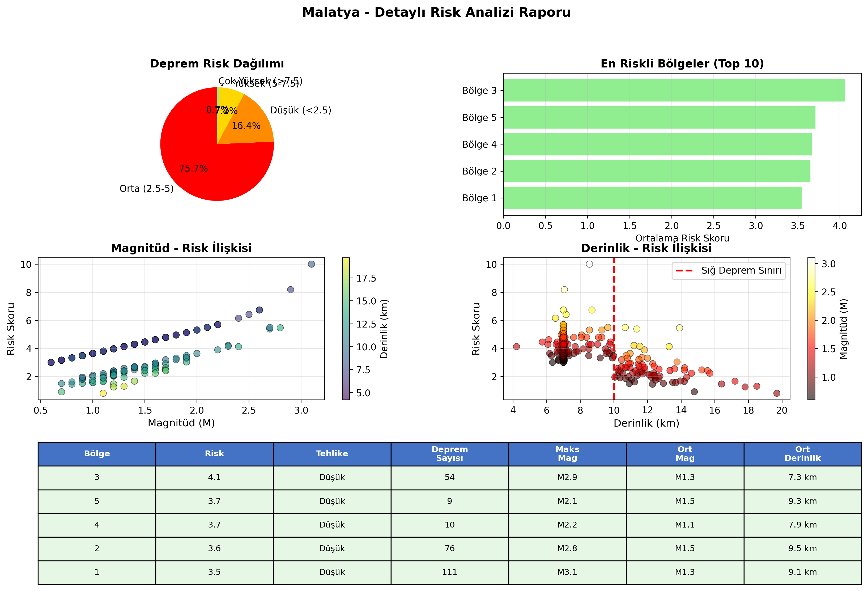Click the 'Bölge' table column header
The height and width of the screenshot is (591, 868).
pos(97,454)
